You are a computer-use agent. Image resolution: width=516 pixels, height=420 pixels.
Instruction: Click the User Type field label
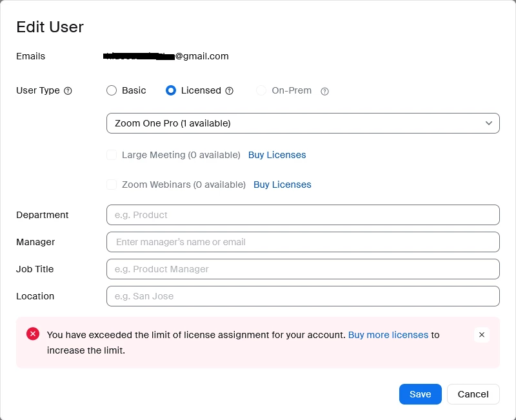tap(38, 90)
